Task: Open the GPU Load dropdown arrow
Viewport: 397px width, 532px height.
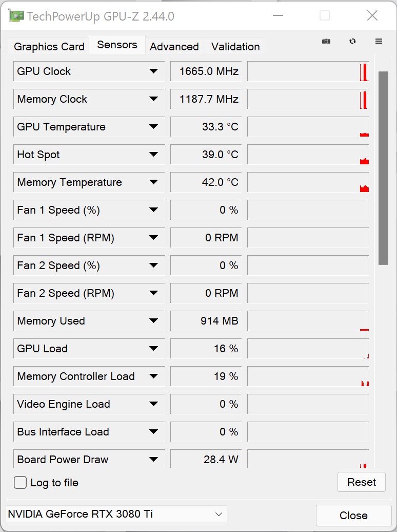Action: pos(153,349)
